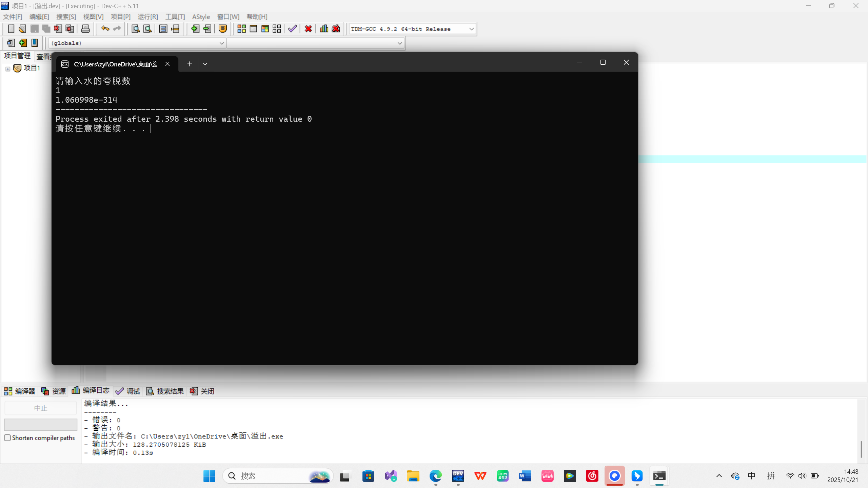
Task: Click the New file toolbar icon
Action: [11, 29]
